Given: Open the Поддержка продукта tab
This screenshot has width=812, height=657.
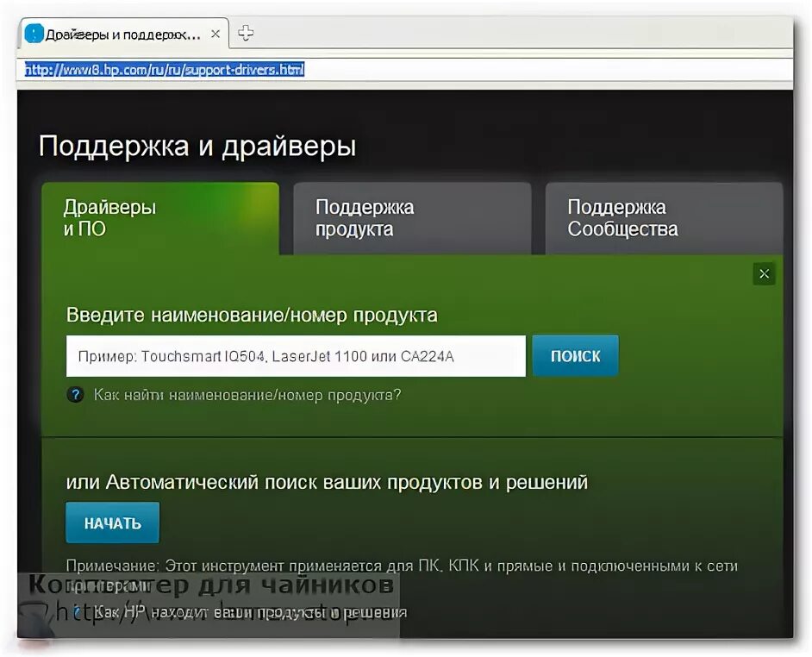Looking at the screenshot, I should click(x=412, y=218).
